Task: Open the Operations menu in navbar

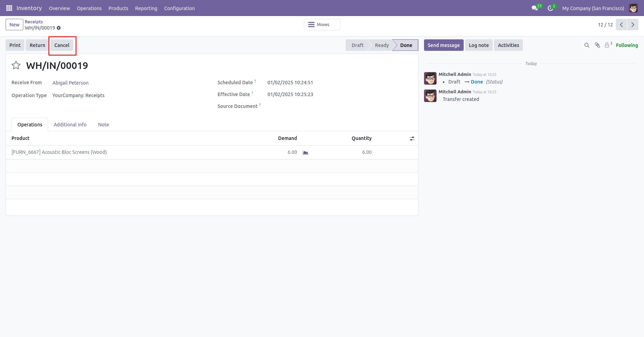Action: pyautogui.click(x=89, y=8)
